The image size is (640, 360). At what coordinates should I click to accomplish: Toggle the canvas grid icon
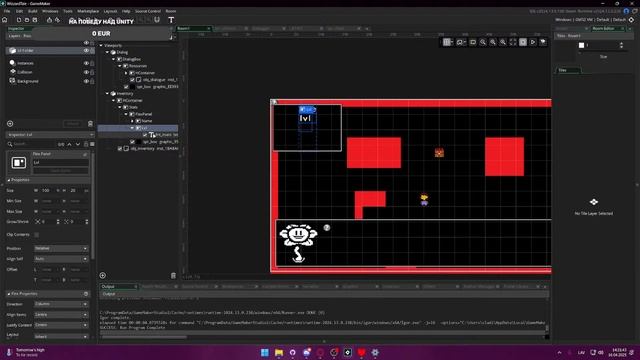click(x=448, y=42)
